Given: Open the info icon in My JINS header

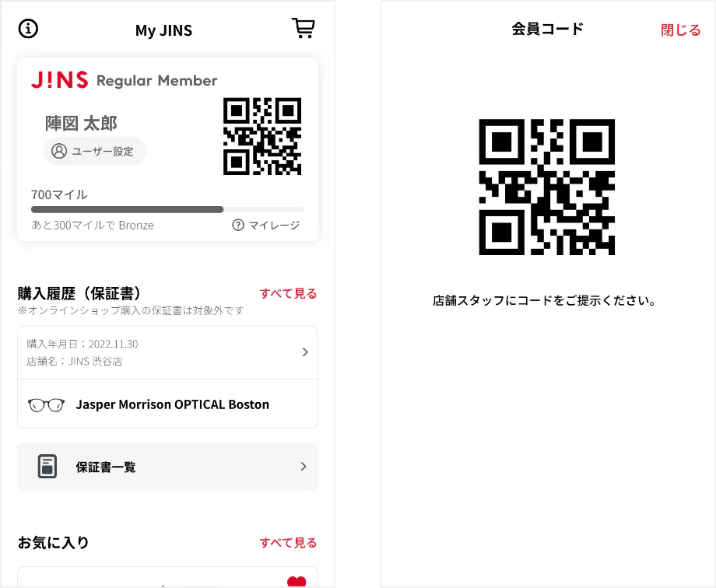Looking at the screenshot, I should tap(28, 29).
